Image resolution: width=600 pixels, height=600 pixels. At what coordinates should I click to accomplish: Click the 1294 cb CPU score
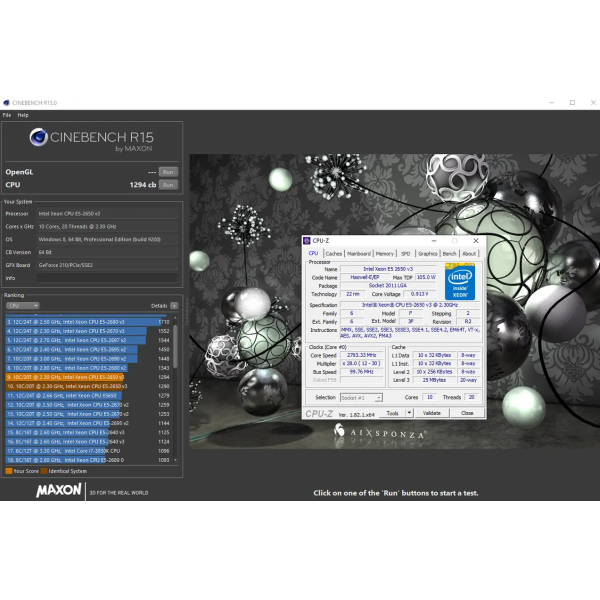point(143,185)
